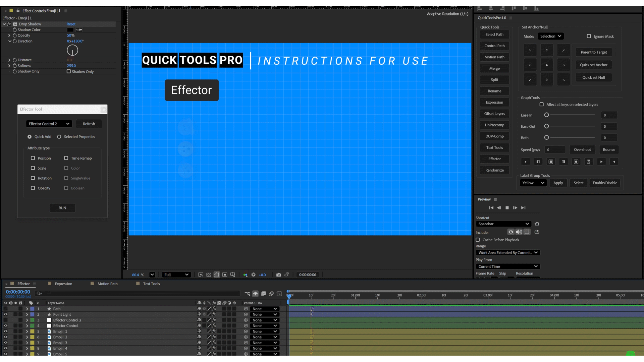Image resolution: width=644 pixels, height=362 pixels.
Task: Reset the preview shortcut settings icon
Action: click(537, 224)
